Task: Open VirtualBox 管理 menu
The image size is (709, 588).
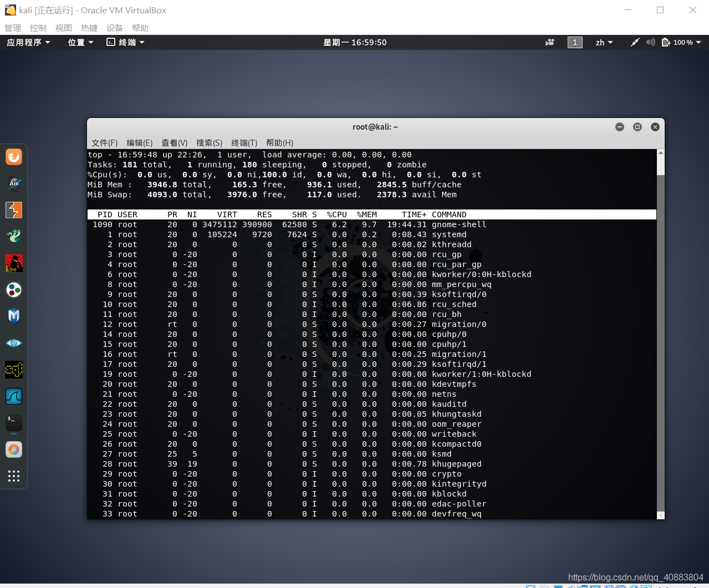Action: point(13,28)
